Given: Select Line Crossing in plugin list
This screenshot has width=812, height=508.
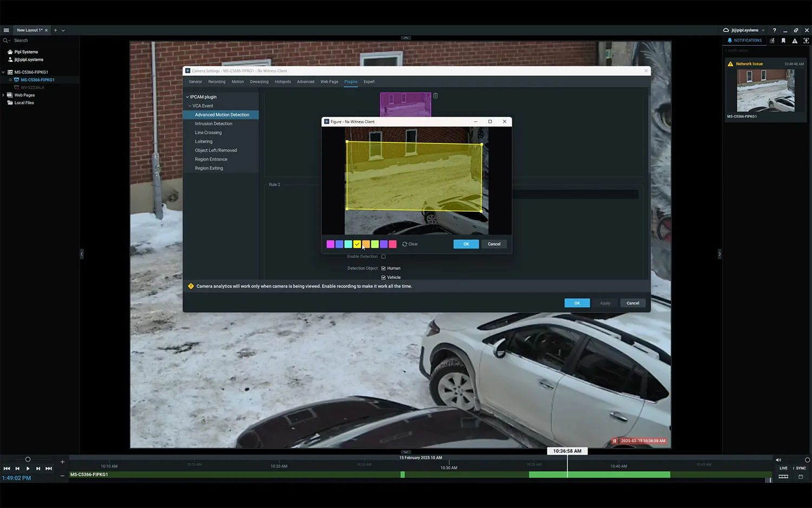Looking at the screenshot, I should click(208, 133).
